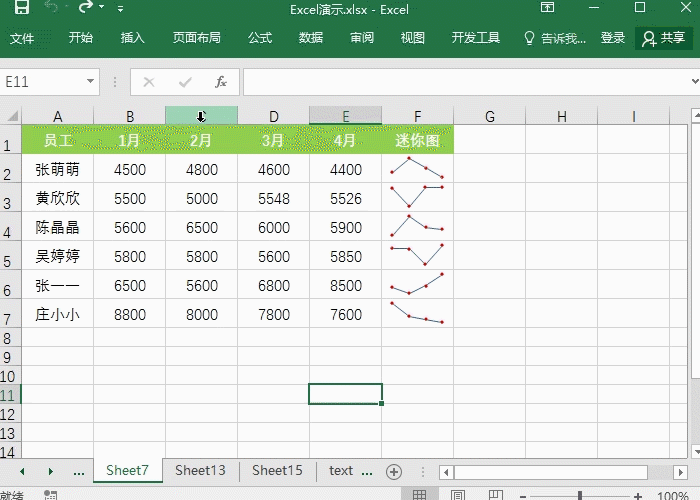Click vertical scrollbar up arrow
Screen dimensions: 700x500
click(x=696, y=115)
